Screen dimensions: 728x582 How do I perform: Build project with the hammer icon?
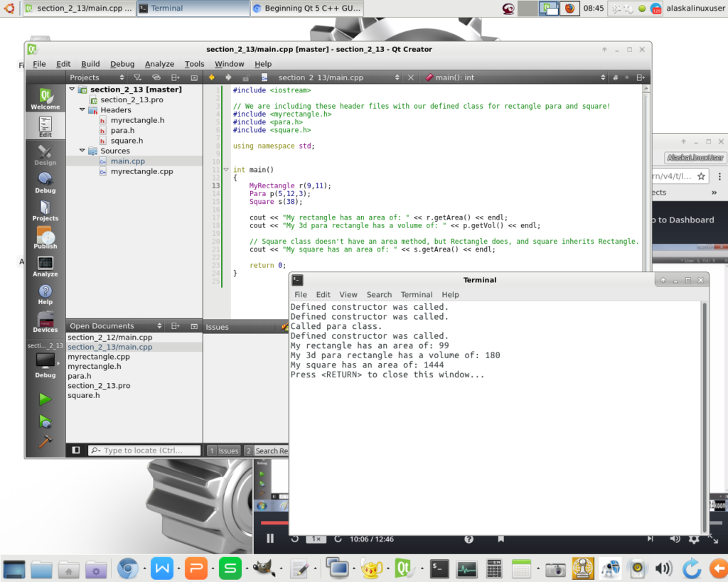tap(45, 441)
